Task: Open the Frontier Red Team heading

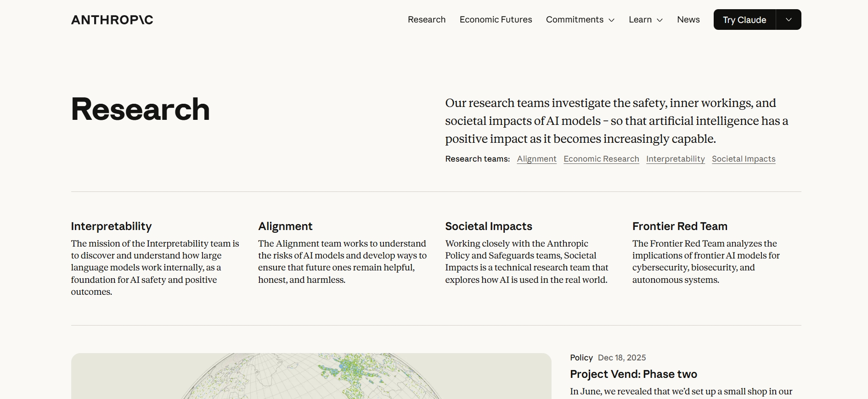Action: [680, 226]
